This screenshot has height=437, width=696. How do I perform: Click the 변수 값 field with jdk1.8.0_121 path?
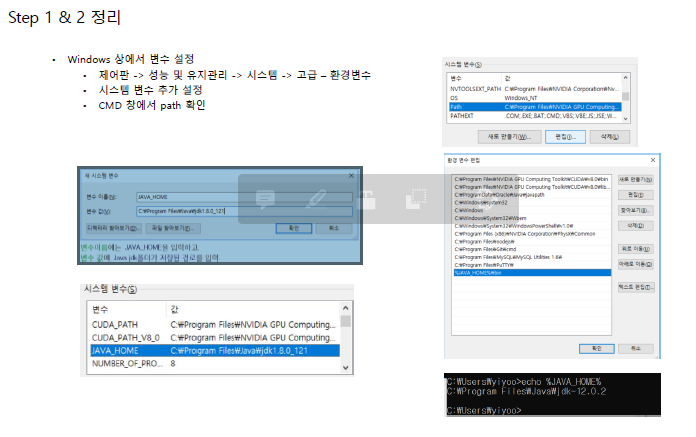[x=244, y=211]
